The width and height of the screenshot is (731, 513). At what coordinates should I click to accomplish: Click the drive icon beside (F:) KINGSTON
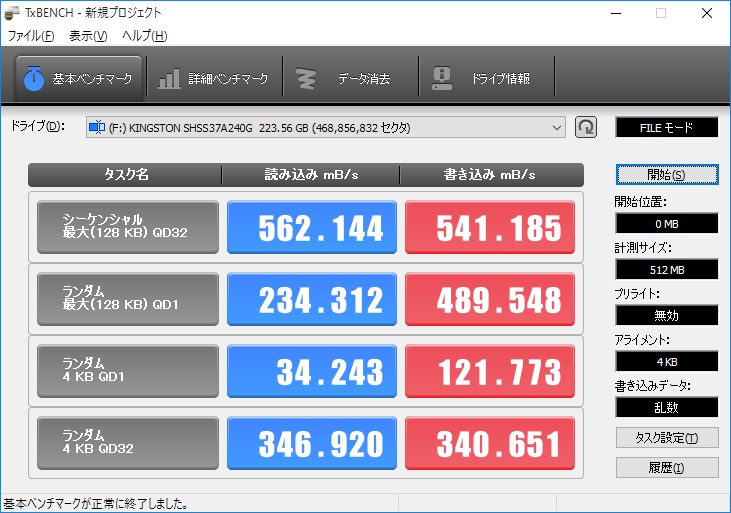coord(97,127)
